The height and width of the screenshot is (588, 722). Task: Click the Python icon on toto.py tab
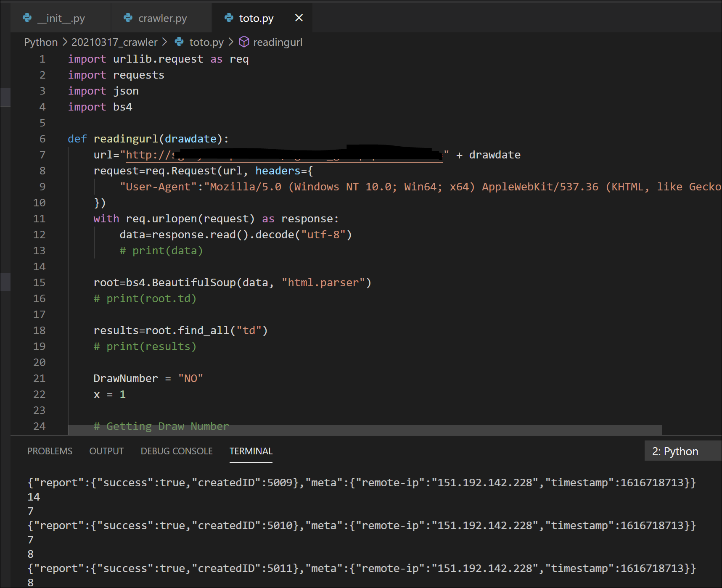pyautogui.click(x=229, y=18)
